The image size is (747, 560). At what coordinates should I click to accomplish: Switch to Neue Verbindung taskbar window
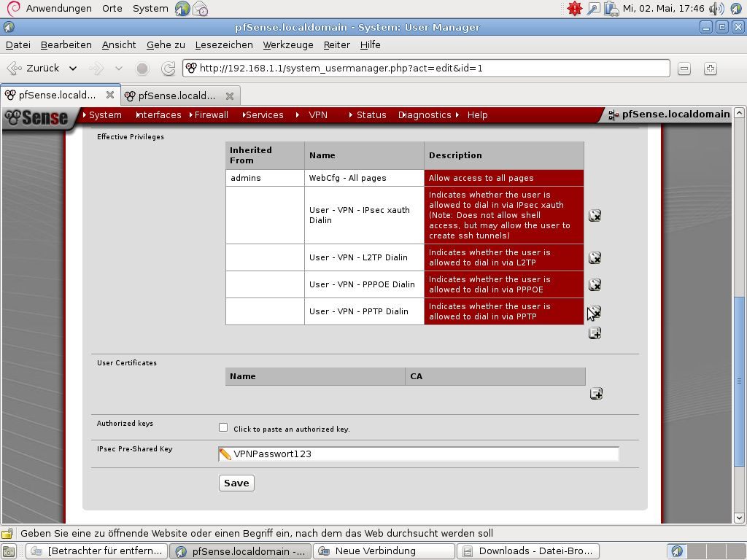coord(384,551)
